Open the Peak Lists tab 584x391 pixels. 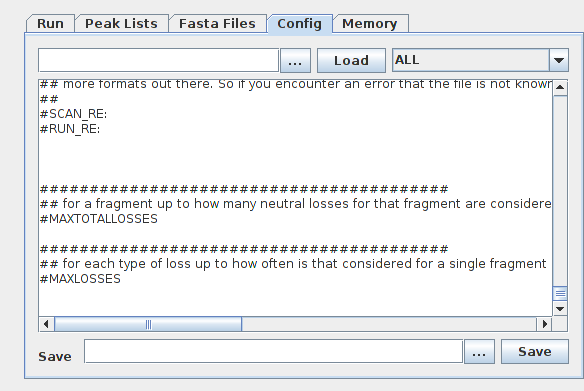(121, 24)
